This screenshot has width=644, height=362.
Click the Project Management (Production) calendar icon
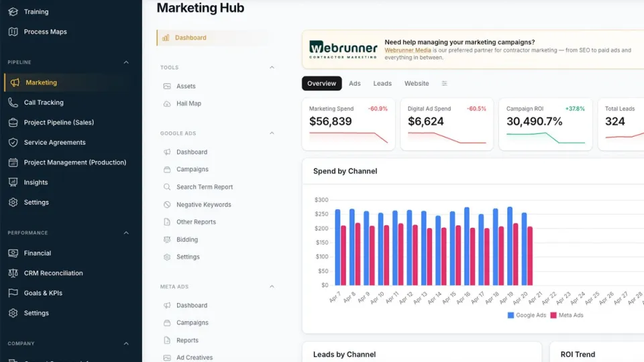[13, 162]
